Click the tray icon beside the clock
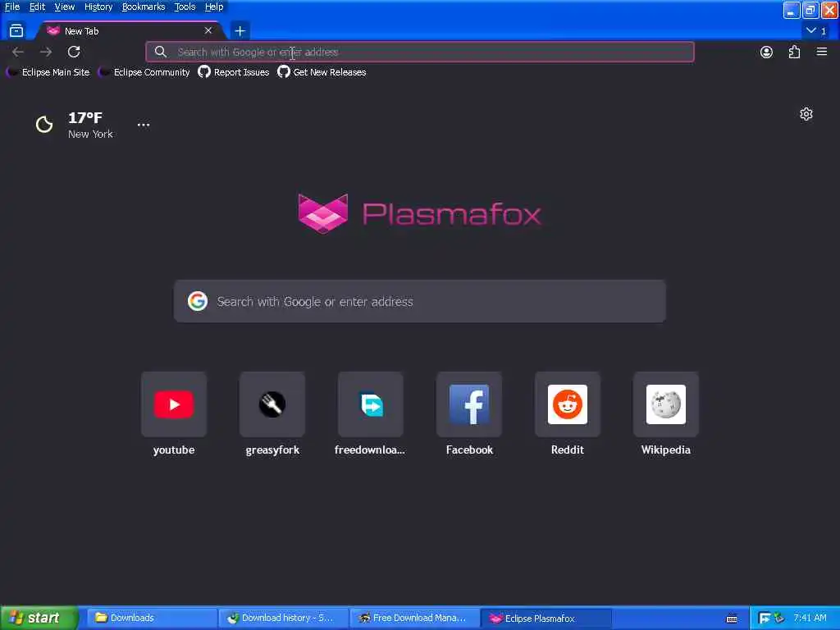Screen dimensions: 840x630 [x=779, y=619]
